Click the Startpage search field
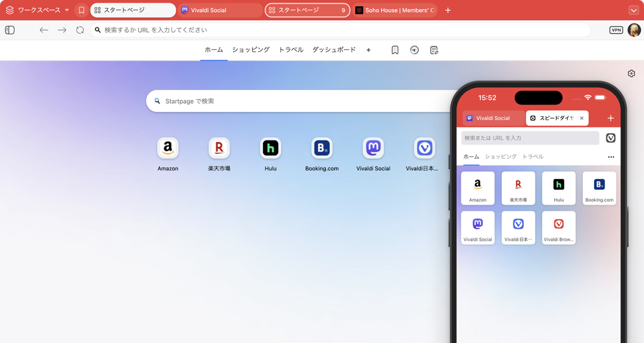 [295, 101]
